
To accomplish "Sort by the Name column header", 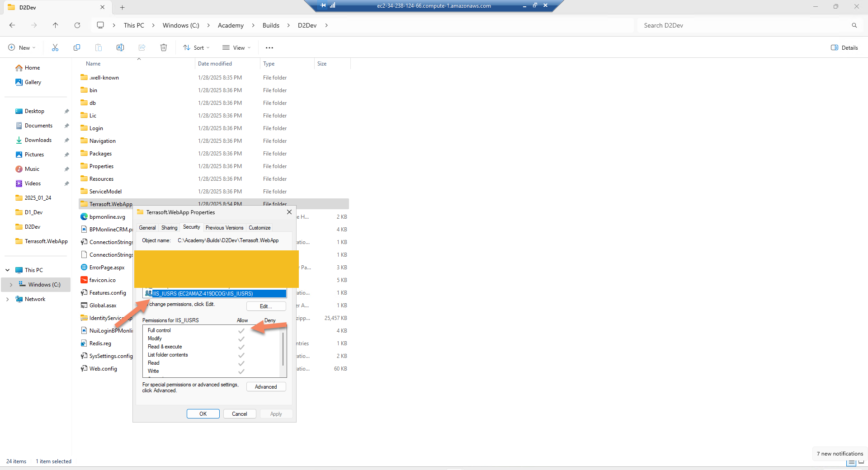I will click(137, 64).
